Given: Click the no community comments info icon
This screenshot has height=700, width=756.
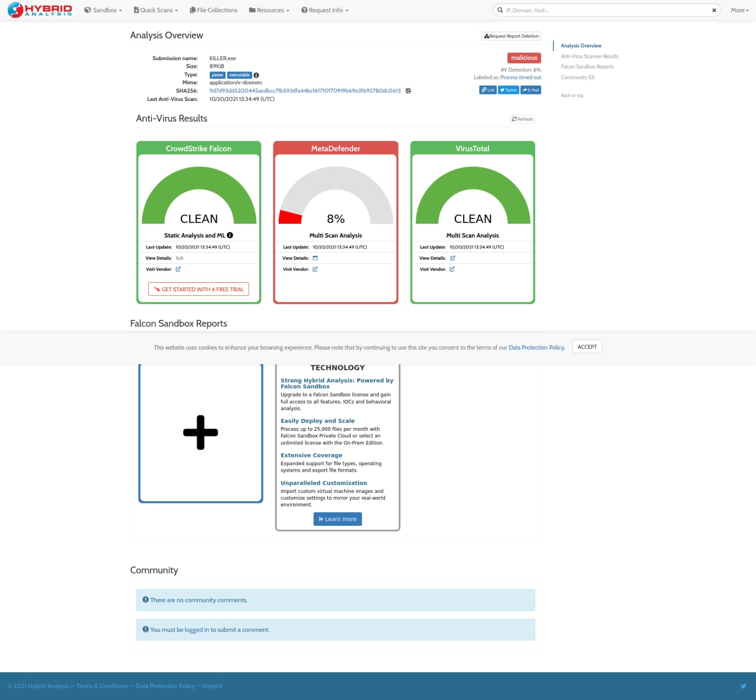Looking at the screenshot, I should 145,600.
